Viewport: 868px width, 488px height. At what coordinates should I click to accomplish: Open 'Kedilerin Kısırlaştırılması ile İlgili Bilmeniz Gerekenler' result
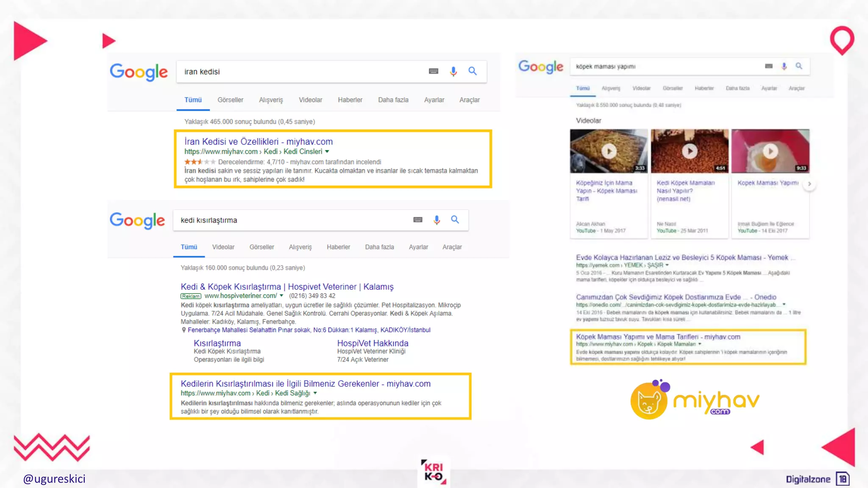coord(306,384)
